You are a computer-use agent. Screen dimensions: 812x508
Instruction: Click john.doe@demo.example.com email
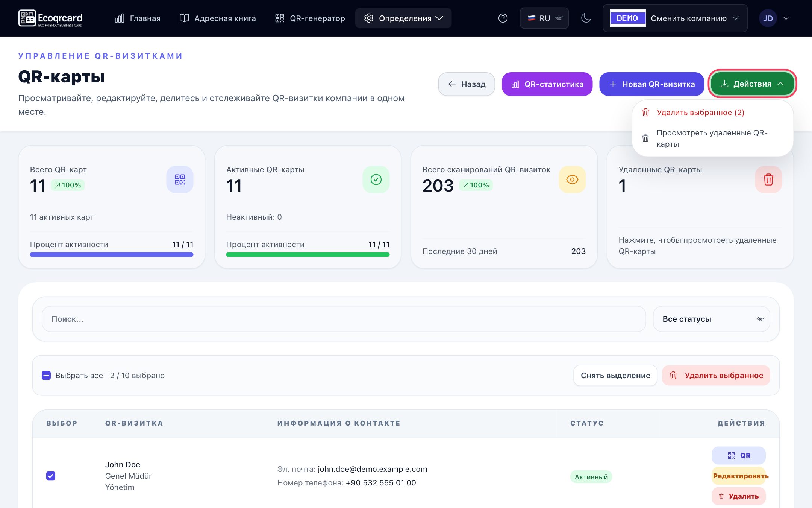[373, 469]
